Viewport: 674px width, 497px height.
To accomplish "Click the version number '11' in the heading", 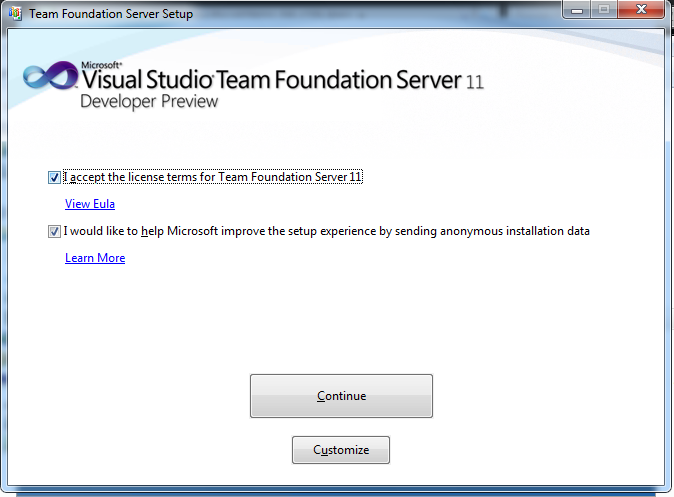I will [x=474, y=82].
